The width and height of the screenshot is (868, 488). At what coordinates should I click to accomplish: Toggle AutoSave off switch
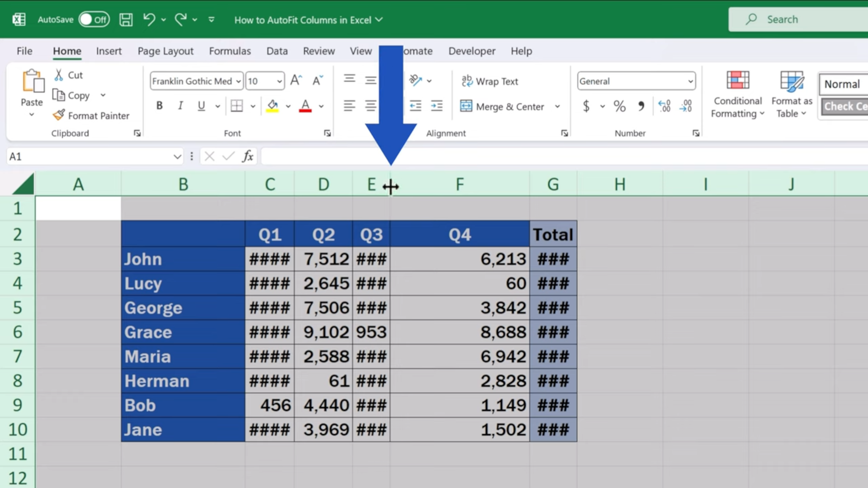pyautogui.click(x=94, y=19)
